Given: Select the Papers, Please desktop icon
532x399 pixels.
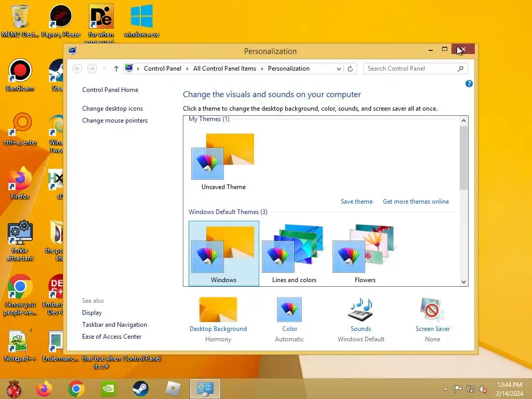Looking at the screenshot, I should click(61, 20).
